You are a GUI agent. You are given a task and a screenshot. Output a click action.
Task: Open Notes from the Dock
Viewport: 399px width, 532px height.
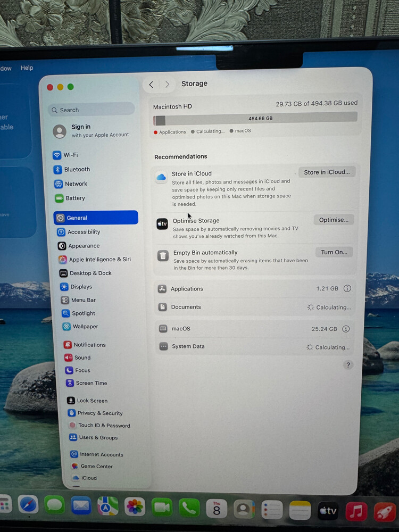(x=300, y=511)
